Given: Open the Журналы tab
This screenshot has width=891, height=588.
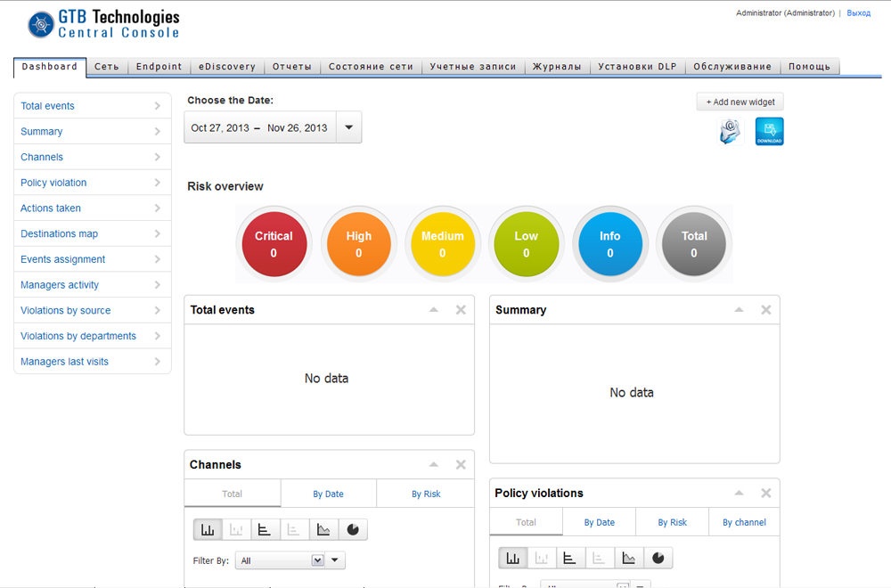Looking at the screenshot, I should point(557,67).
